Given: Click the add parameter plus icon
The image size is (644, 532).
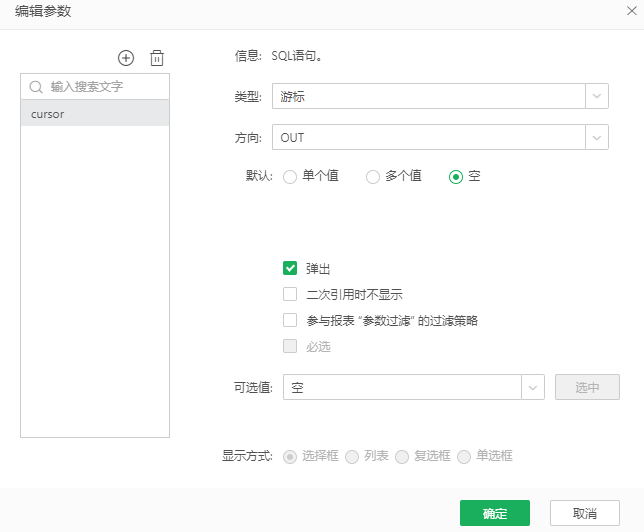Looking at the screenshot, I should [126, 58].
